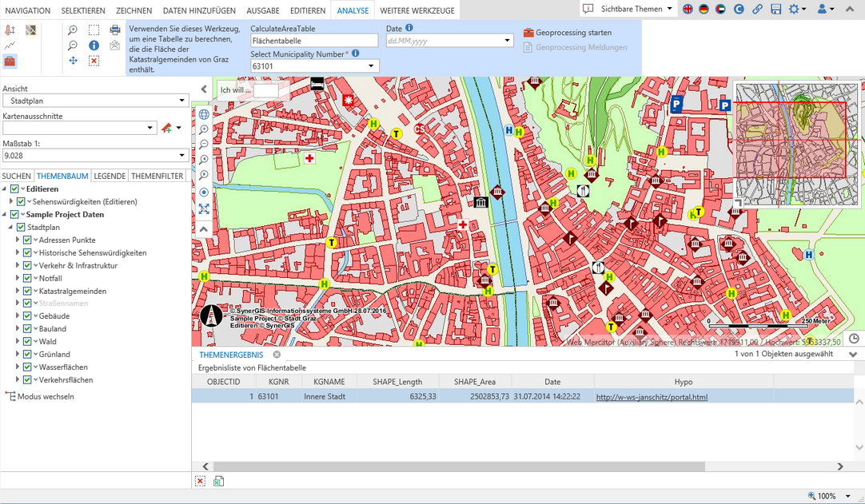
Task: Select the blue info identify tool
Action: click(94, 46)
